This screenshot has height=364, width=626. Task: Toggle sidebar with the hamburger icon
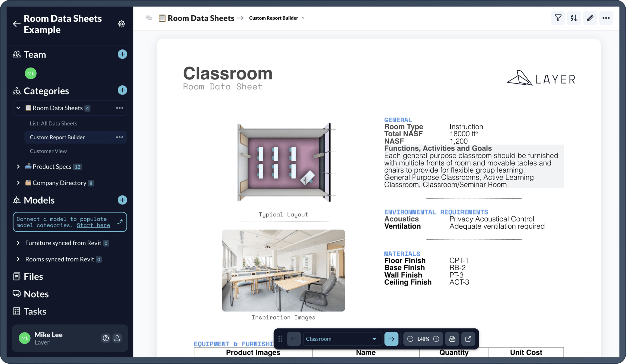[149, 18]
